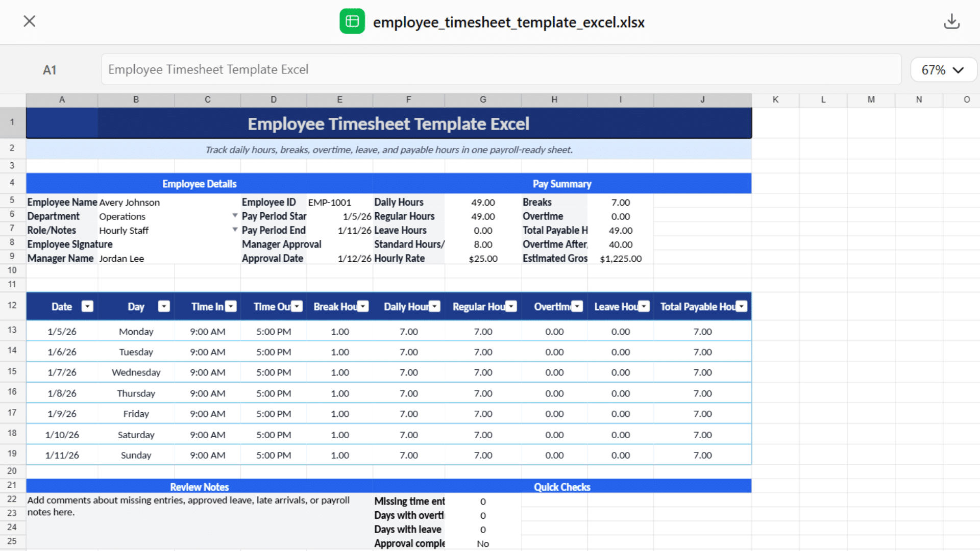Close the spreadsheet preview with X

[30, 21]
